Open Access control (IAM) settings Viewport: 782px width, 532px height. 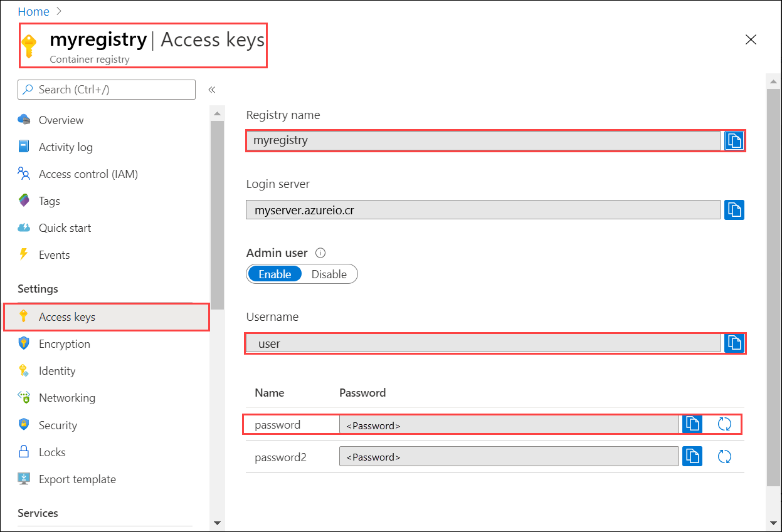(x=87, y=174)
